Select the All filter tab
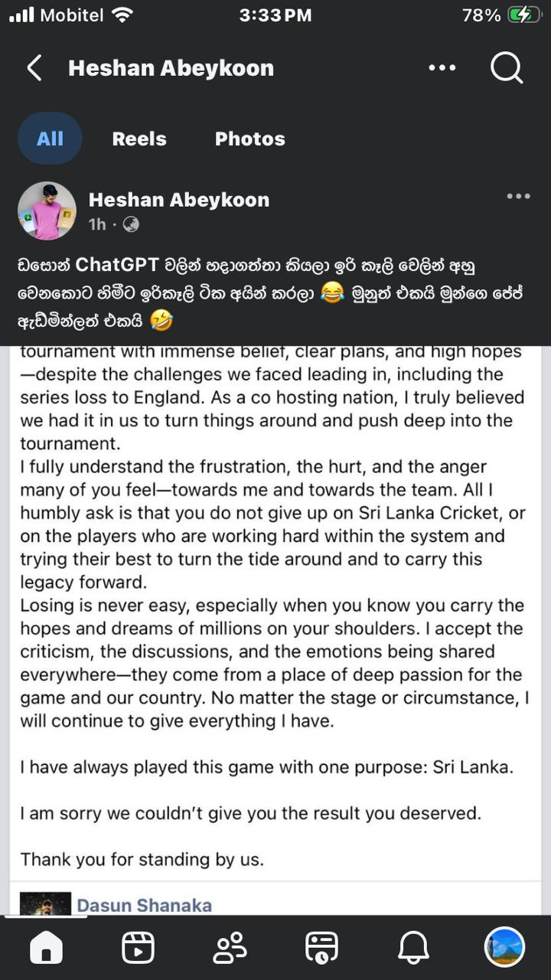Image resolution: width=551 pixels, height=980 pixels. (x=50, y=139)
